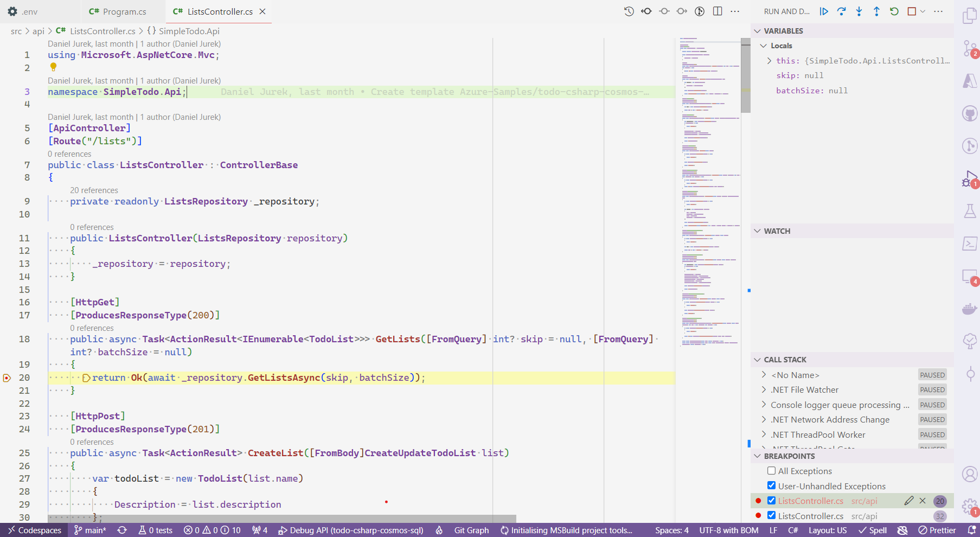The image size is (980, 537).
Task: Open notifications bell in status bar
Action: pyautogui.click(x=972, y=530)
